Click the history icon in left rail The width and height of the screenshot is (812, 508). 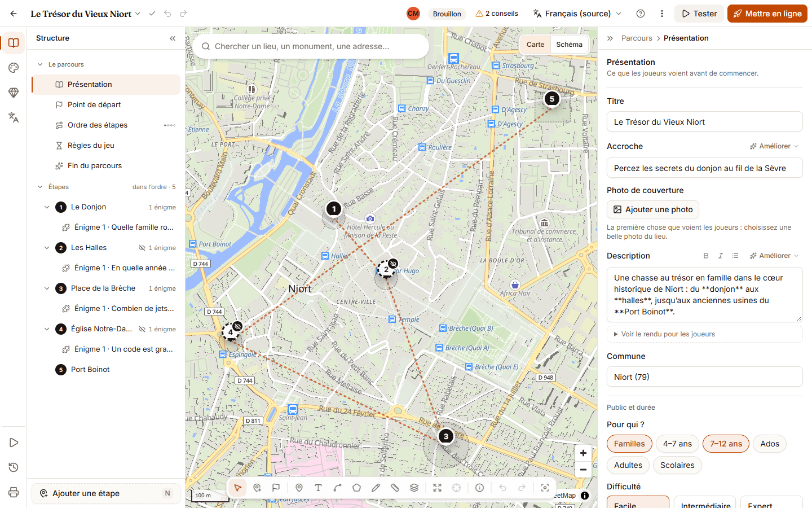point(14,467)
